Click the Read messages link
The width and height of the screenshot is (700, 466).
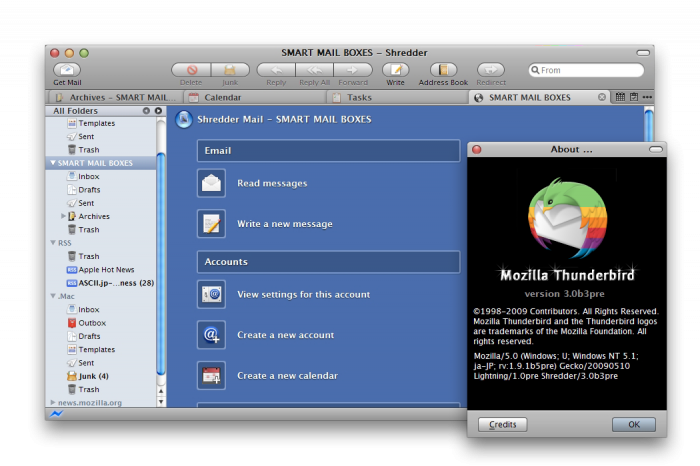tap(272, 183)
